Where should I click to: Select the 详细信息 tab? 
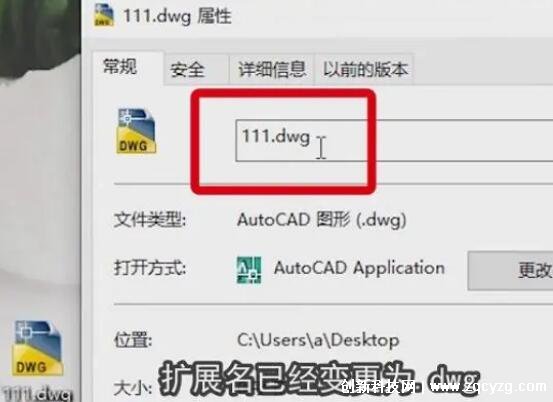(x=272, y=69)
